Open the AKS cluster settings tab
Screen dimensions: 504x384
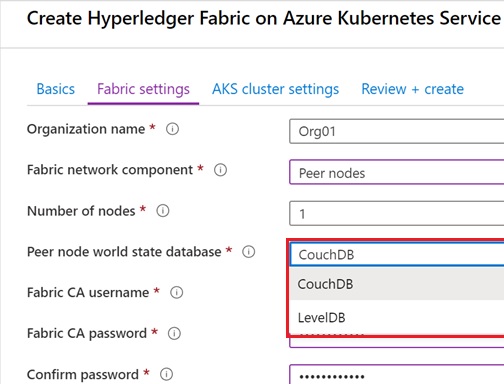276,89
